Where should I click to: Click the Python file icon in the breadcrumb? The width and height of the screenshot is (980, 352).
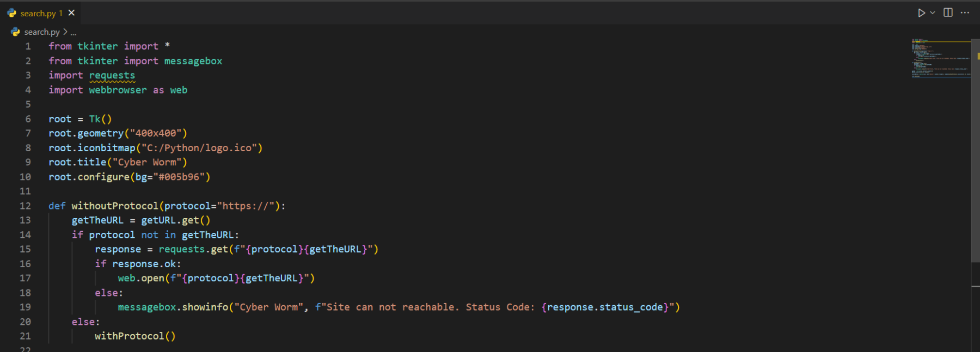coord(15,32)
